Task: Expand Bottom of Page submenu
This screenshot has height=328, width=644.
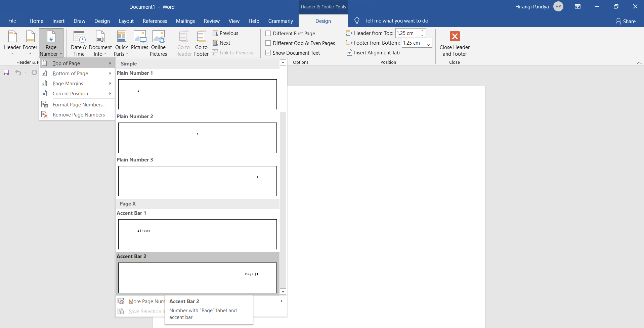Action: (77, 74)
